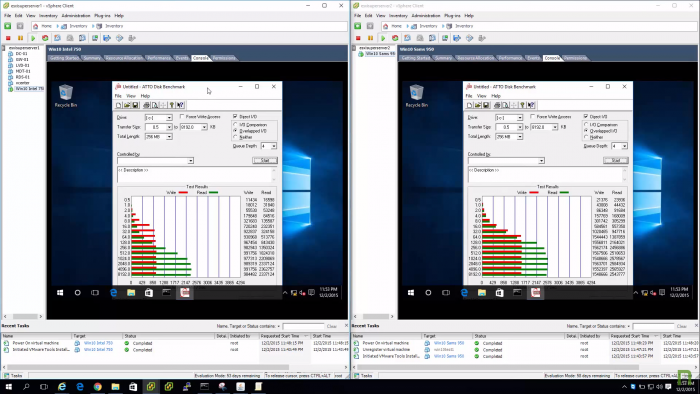The height and width of the screenshot is (394, 700).
Task: Suspend Win10 Intel 750 VM using pause icon
Action: pos(21,38)
